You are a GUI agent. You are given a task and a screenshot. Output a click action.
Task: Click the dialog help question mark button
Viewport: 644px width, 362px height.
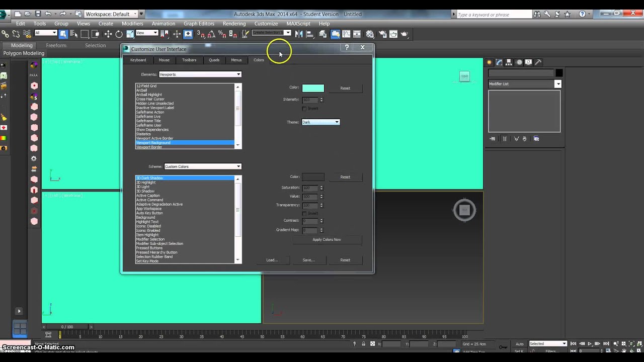pyautogui.click(x=347, y=47)
